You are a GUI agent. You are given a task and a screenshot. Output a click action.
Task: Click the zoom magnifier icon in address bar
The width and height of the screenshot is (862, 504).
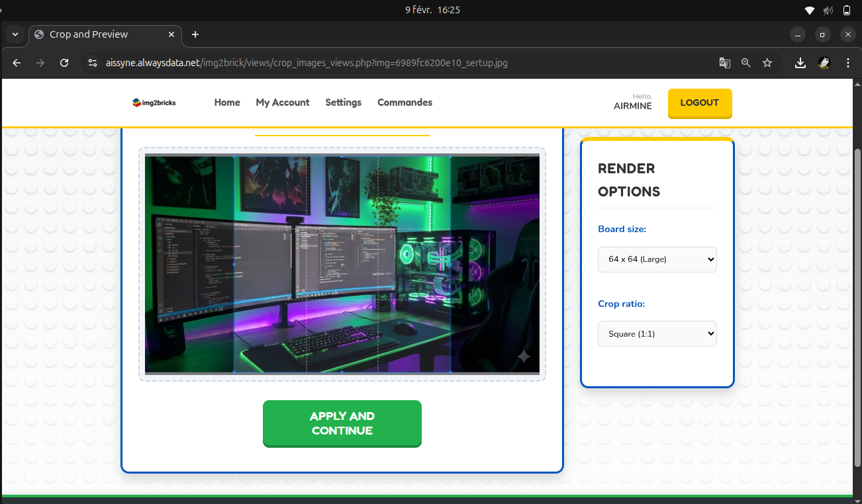746,63
